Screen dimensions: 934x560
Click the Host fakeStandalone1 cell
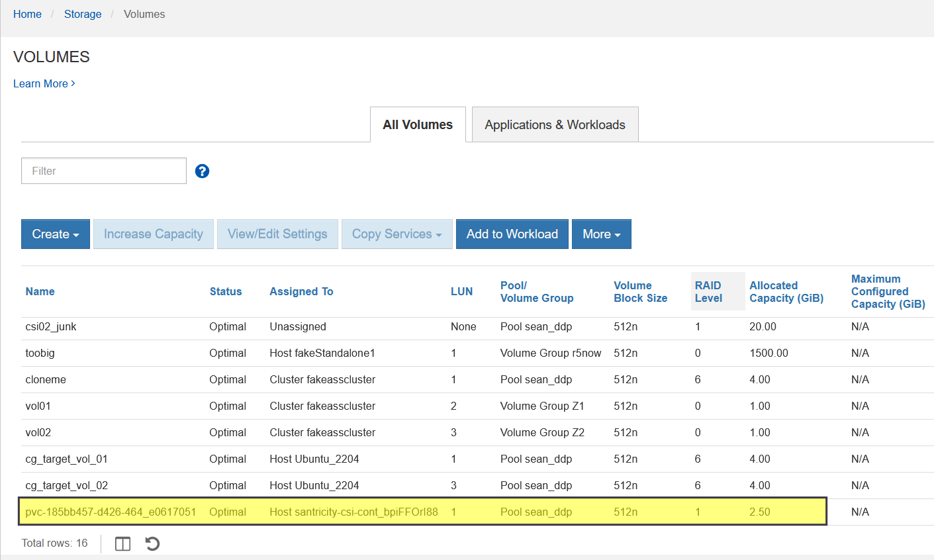coord(322,353)
